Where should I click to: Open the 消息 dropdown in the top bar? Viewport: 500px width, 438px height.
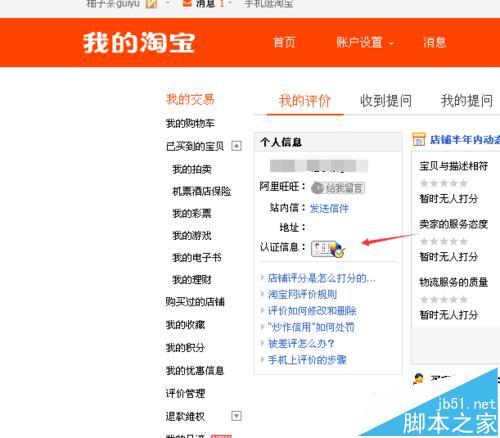click(x=207, y=4)
